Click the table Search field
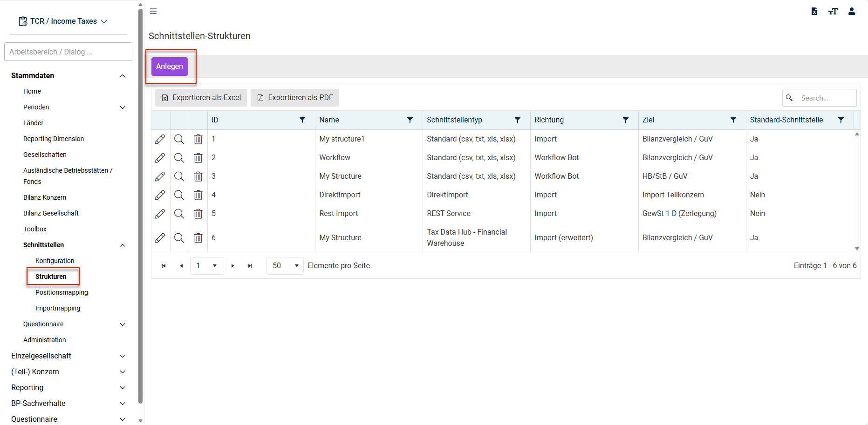The height and width of the screenshot is (425, 868). pos(820,98)
